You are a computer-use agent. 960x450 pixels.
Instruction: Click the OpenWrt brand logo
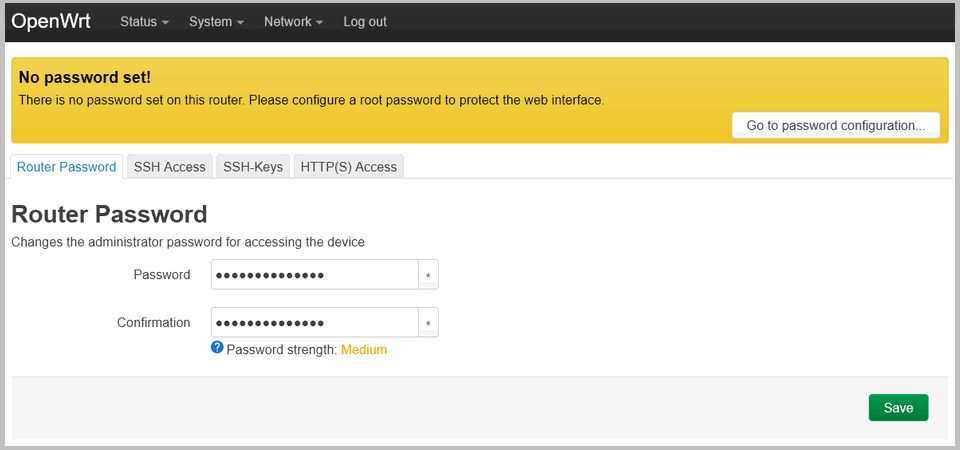51,21
